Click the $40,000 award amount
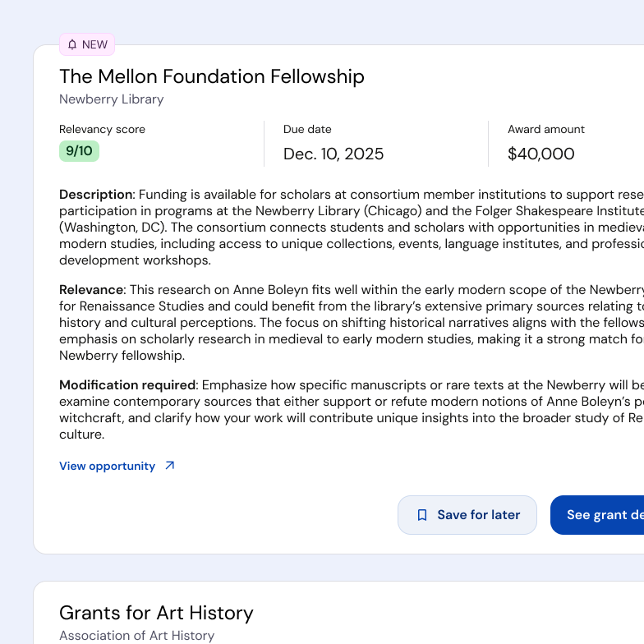The image size is (644, 644). [540, 154]
